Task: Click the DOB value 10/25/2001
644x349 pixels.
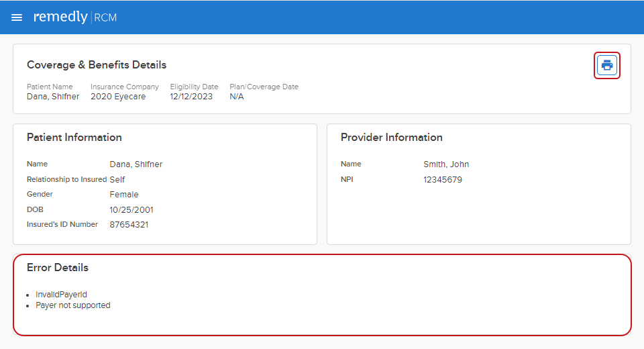Action: (x=131, y=209)
